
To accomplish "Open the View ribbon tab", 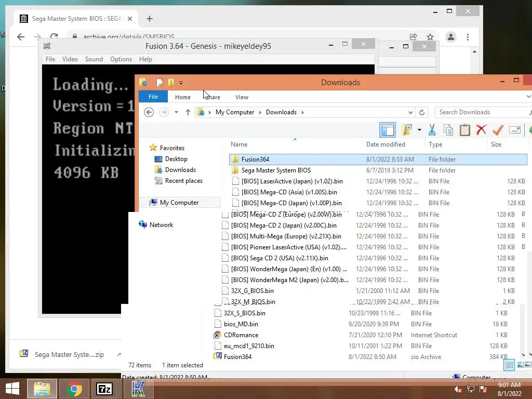I will pos(242,97).
